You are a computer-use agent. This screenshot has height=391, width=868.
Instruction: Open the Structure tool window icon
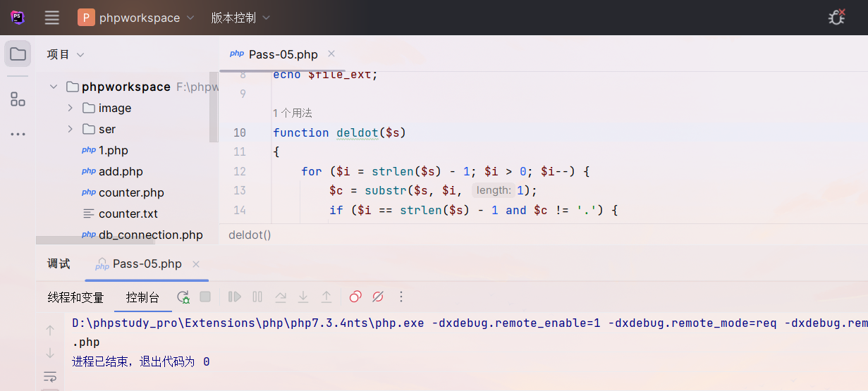coord(18,99)
